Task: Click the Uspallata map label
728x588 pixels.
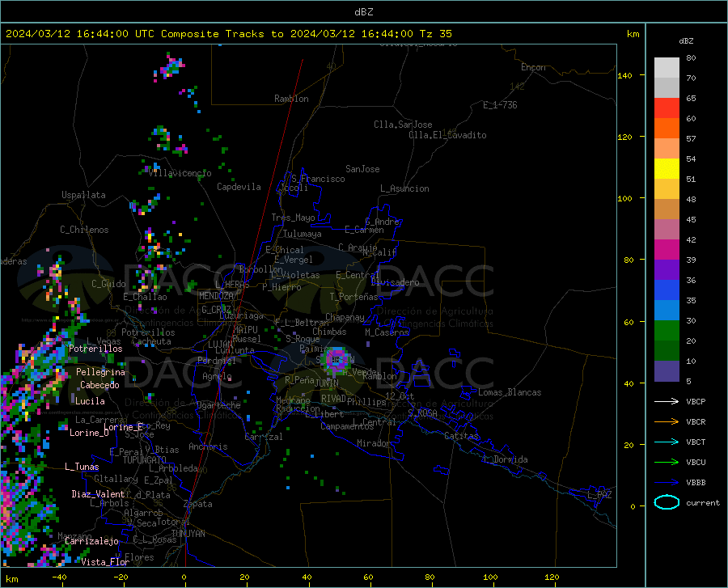Action: tap(83, 195)
